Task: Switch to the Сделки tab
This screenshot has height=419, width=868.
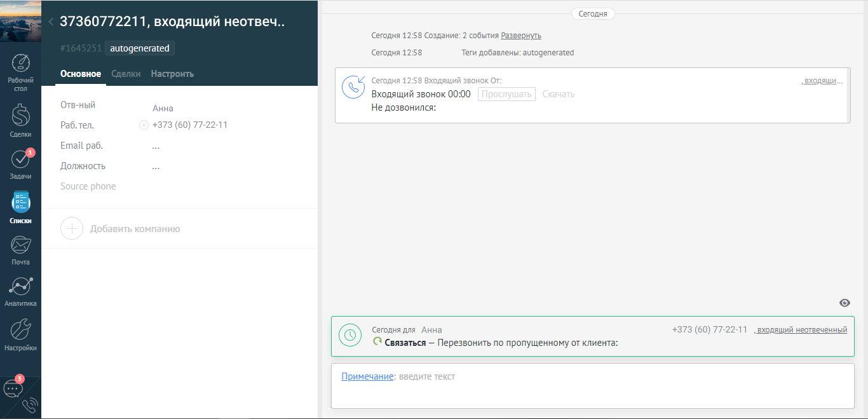Action: 126,74
